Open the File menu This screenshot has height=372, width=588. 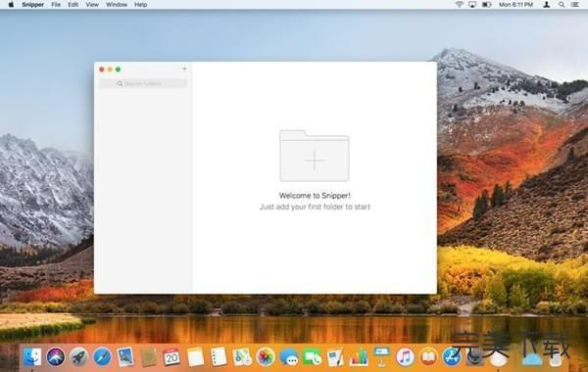coord(56,5)
